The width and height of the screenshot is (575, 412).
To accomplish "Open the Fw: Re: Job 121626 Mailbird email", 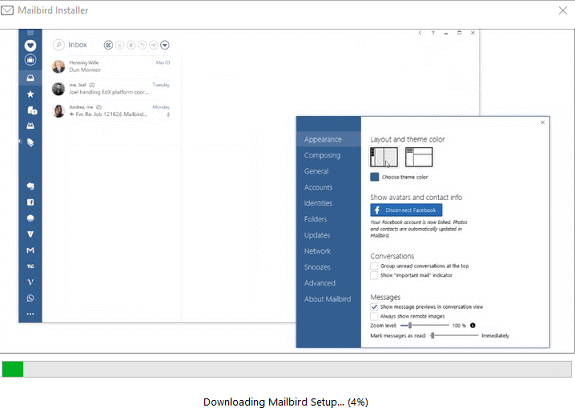I will (111, 111).
